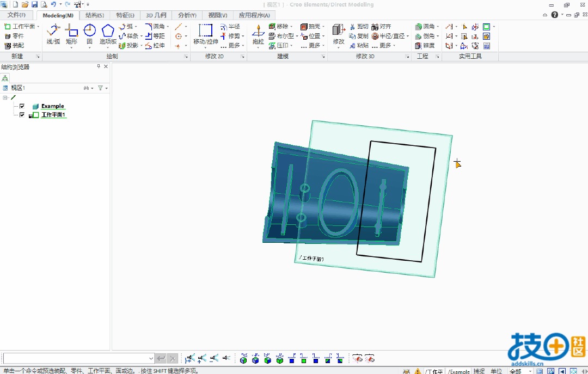Click the 布尔型 boolean tool
Image resolution: width=588 pixels, height=374 pixels.
(x=281, y=36)
